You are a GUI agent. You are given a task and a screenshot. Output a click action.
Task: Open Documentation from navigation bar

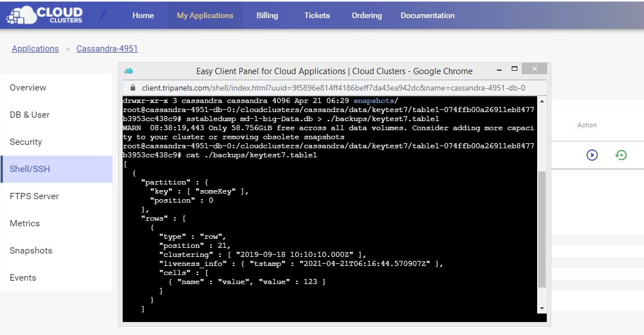click(427, 16)
